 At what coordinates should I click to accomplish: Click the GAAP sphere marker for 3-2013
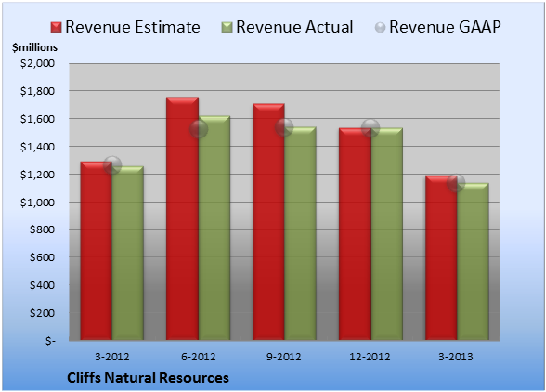(456, 183)
